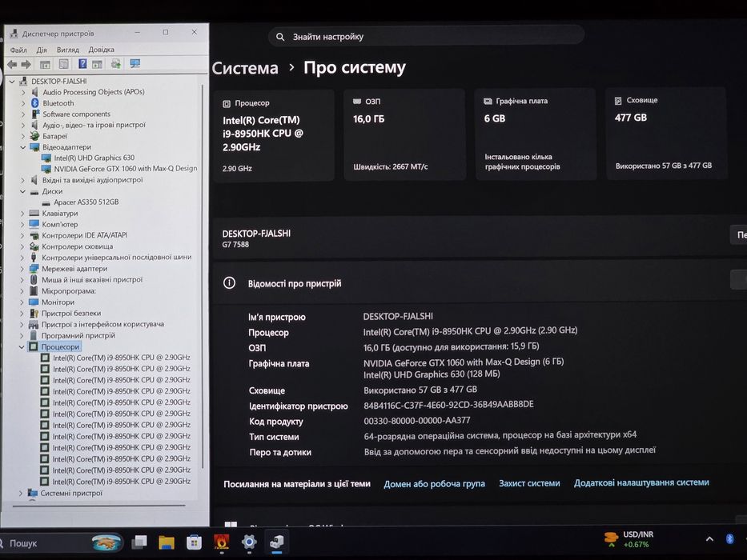Screen dimensions: 747x560
Task: Select Миша й інші вказівні пристрої
Action: 92,280
